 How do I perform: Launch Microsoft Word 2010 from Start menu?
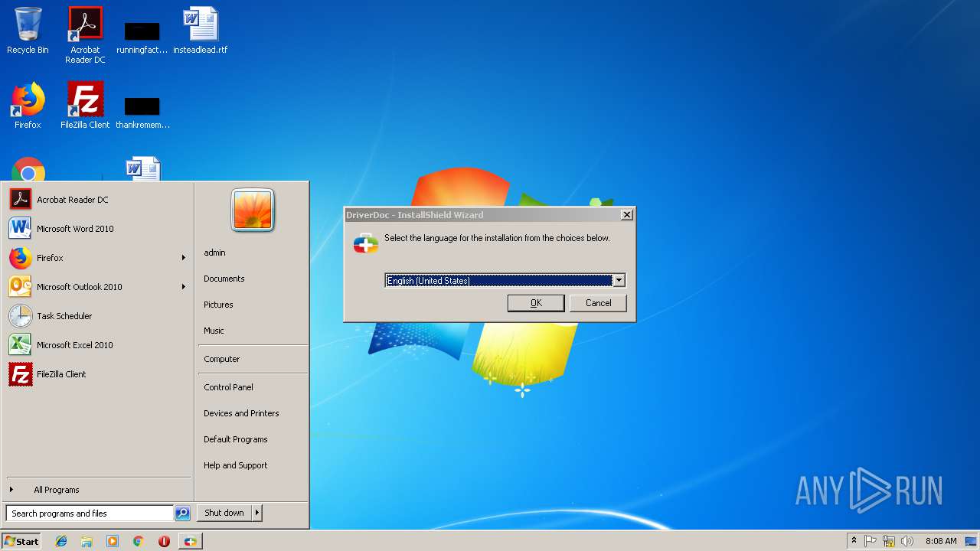(97, 229)
